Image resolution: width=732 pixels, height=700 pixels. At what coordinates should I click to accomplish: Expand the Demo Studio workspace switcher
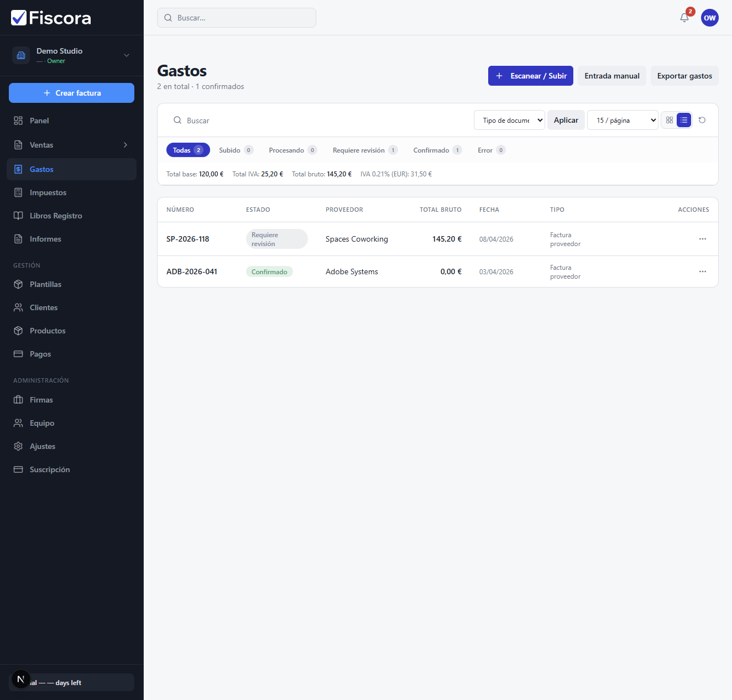127,55
